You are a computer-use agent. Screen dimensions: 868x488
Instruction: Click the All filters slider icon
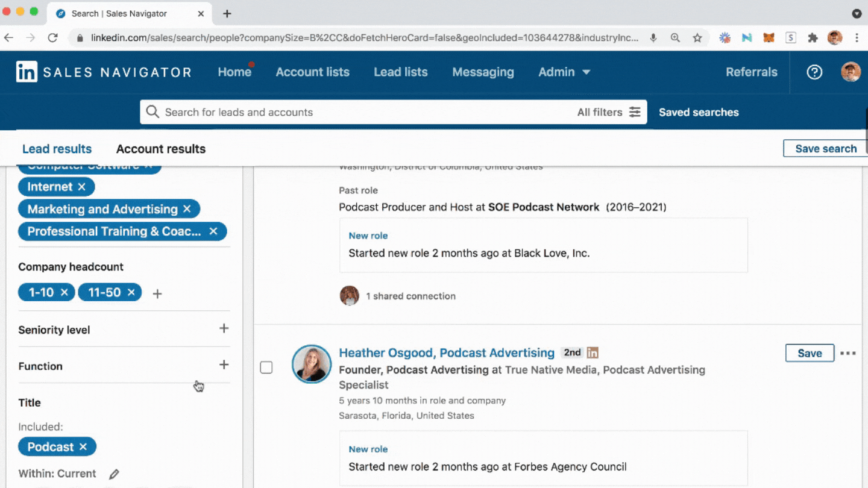(x=635, y=112)
